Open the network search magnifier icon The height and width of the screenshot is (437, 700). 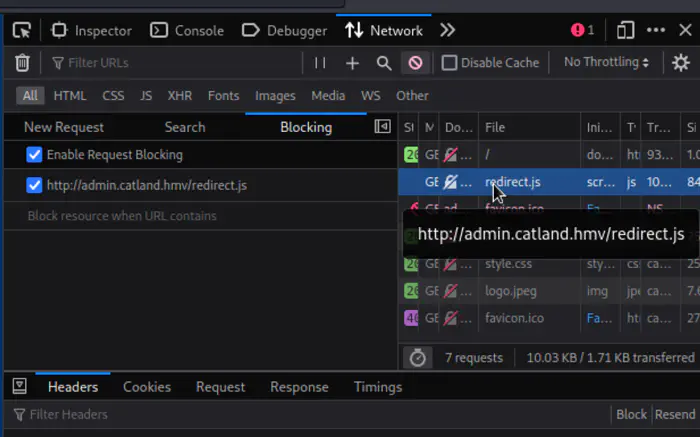pos(384,63)
